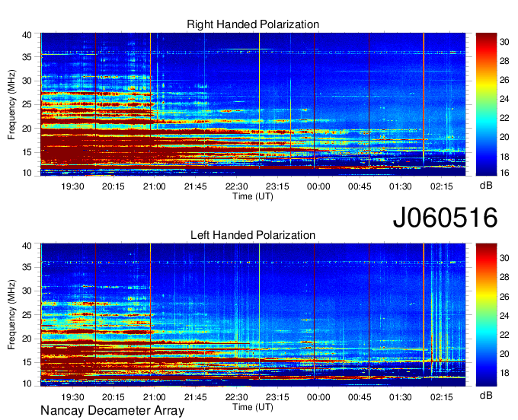This screenshot has width=518, height=420.
Task: Click the "10" frequency tick of the Right Handed plot
Action: coord(27,173)
